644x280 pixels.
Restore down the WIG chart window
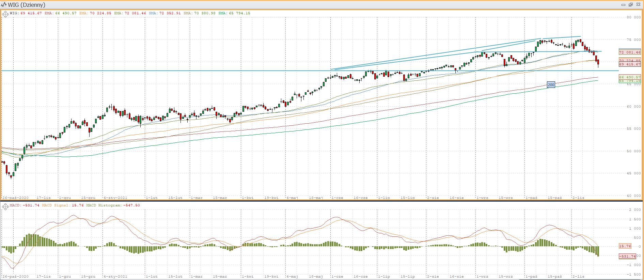tap(631, 5)
